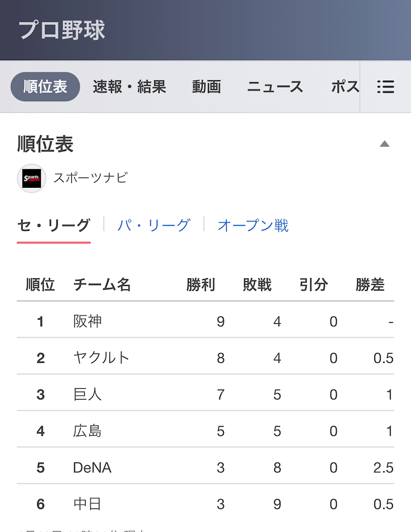
Task: Switch to the 動画 tab
Action: coord(206,87)
